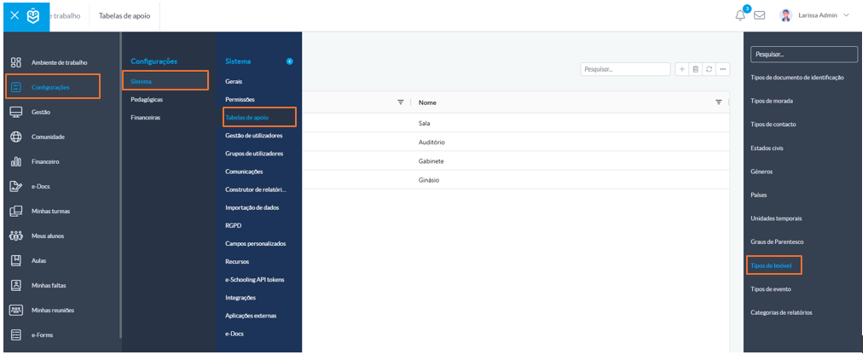Viewport: 868px width, 355px height.
Task: Collapse the Sistema submenu with blue arrow
Action: (290, 61)
